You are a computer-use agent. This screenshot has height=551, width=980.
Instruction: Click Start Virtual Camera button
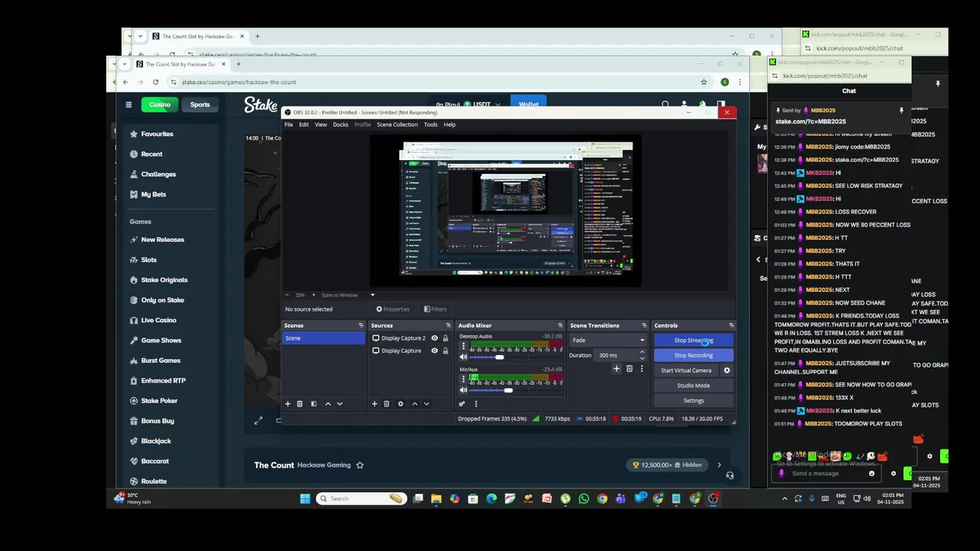pyautogui.click(x=686, y=370)
